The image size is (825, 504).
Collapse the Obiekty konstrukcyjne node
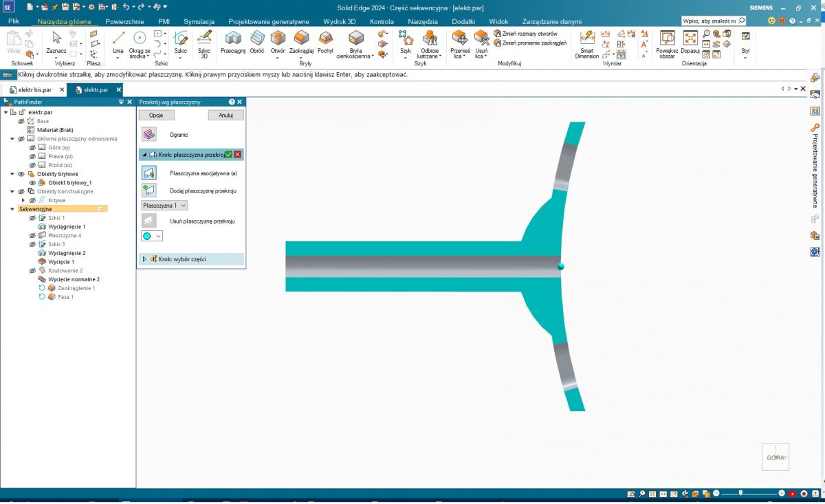pos(13,192)
